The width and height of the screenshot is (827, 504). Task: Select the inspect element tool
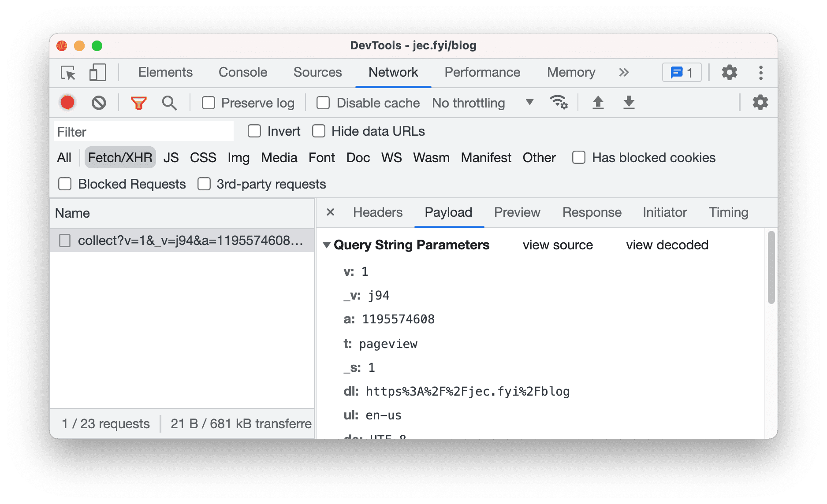(68, 73)
